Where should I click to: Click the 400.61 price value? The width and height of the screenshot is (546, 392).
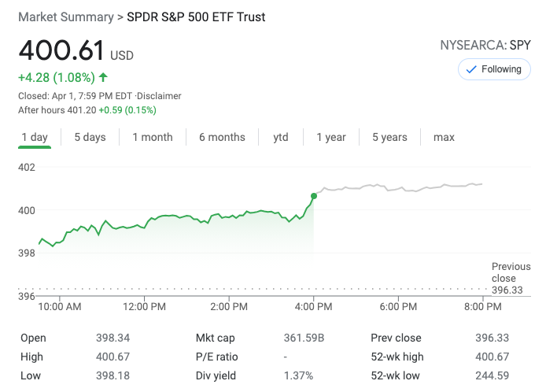61,50
